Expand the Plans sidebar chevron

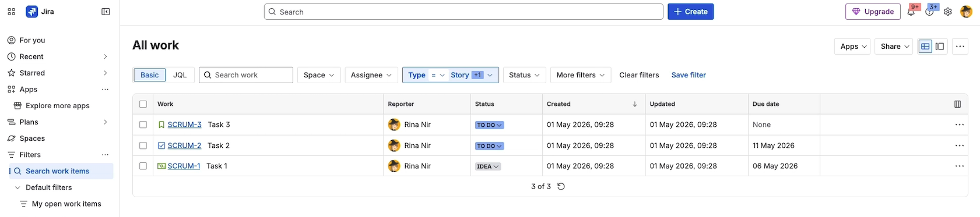click(x=106, y=122)
